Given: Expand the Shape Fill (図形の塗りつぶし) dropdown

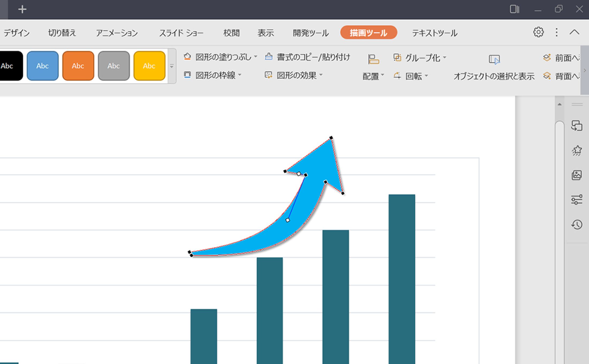Looking at the screenshot, I should tap(256, 57).
